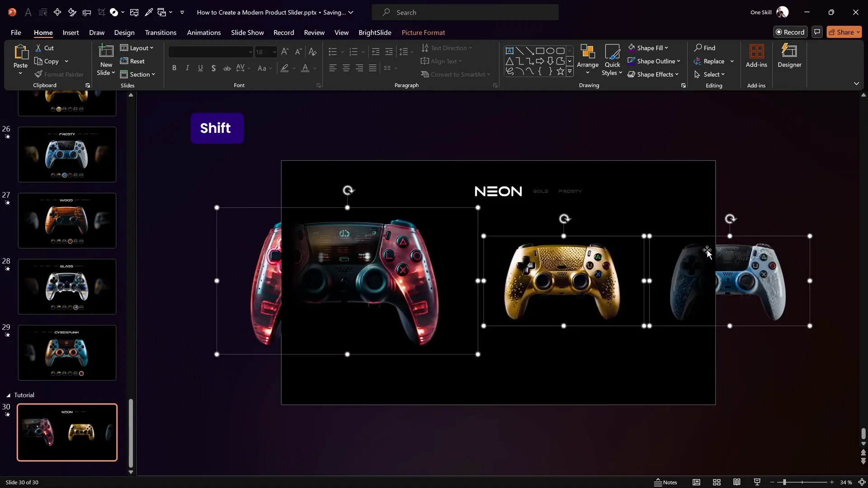This screenshot has width=868, height=488.
Task: Click the text highlight color swatch
Action: (284, 68)
